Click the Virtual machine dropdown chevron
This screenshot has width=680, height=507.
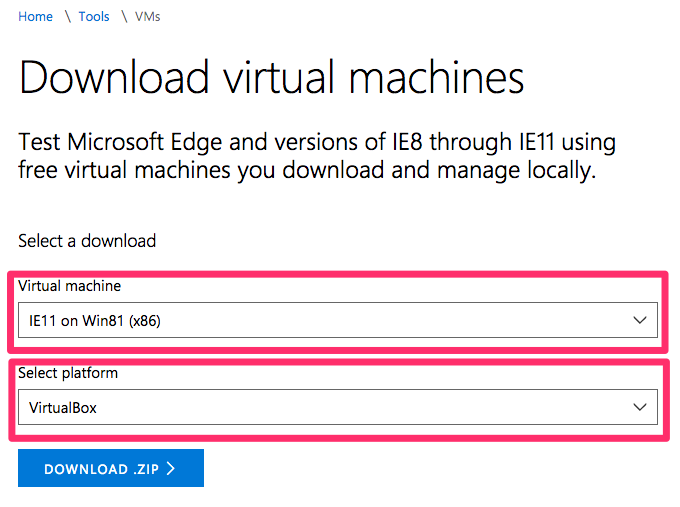point(640,320)
